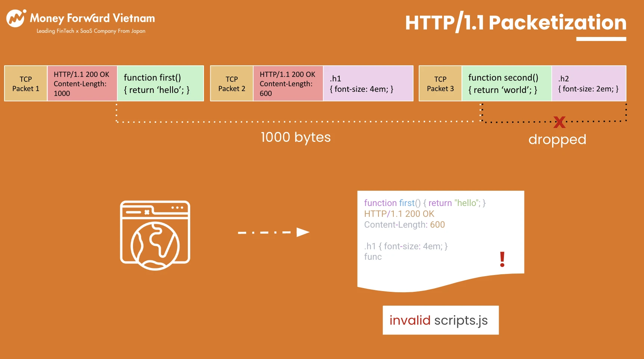Click the '1000 bytes' label
Screen dimensions: 644x359
tap(296, 137)
